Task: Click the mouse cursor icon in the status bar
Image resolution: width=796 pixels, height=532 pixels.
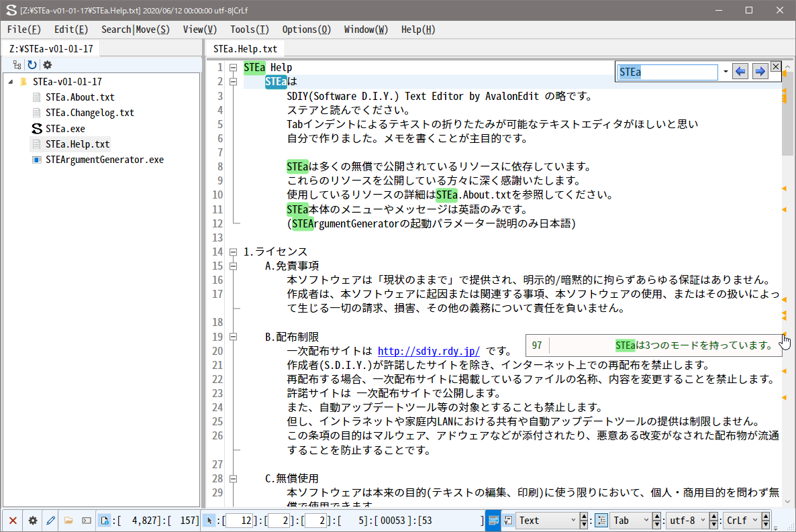Action: coord(209,521)
